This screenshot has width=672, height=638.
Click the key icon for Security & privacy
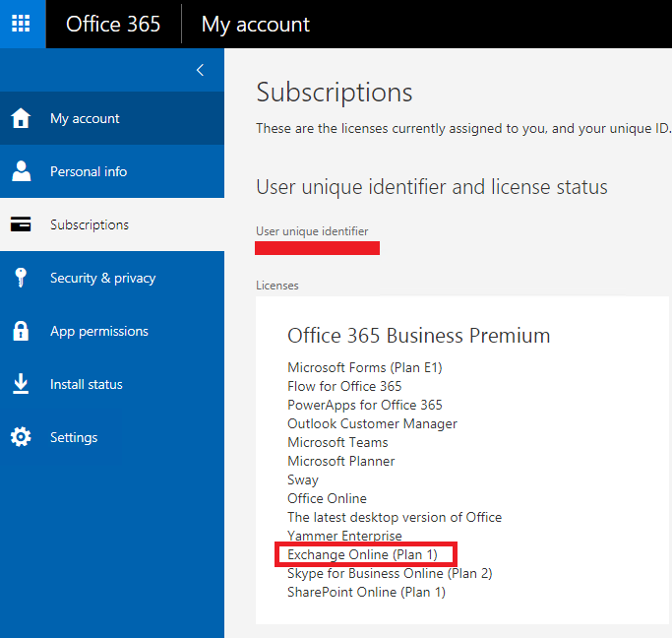21,278
